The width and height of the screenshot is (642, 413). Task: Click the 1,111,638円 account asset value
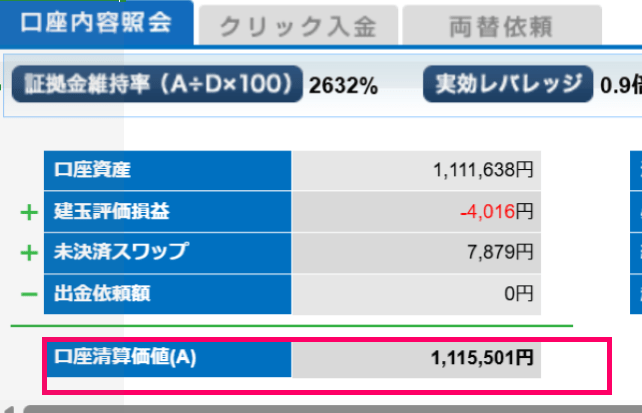[x=484, y=171]
